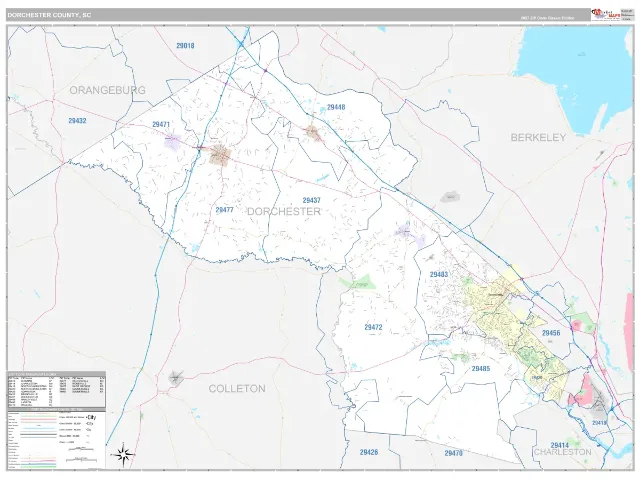
Task: Click ZIP code label 29470
Action: pos(453,453)
